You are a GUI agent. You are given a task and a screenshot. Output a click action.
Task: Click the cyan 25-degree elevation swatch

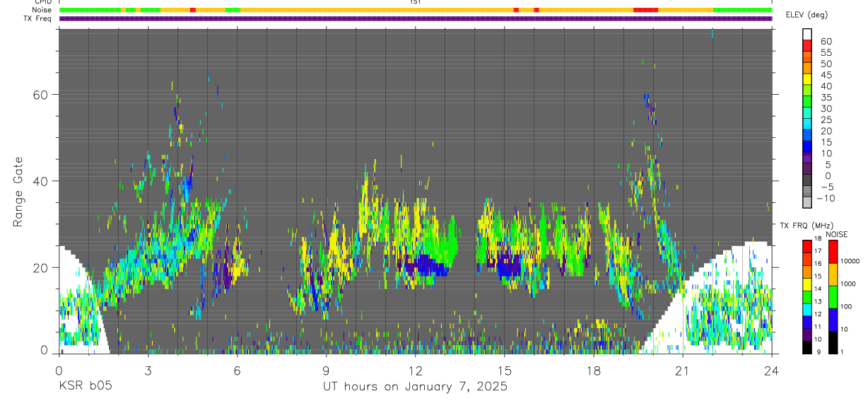click(x=807, y=125)
